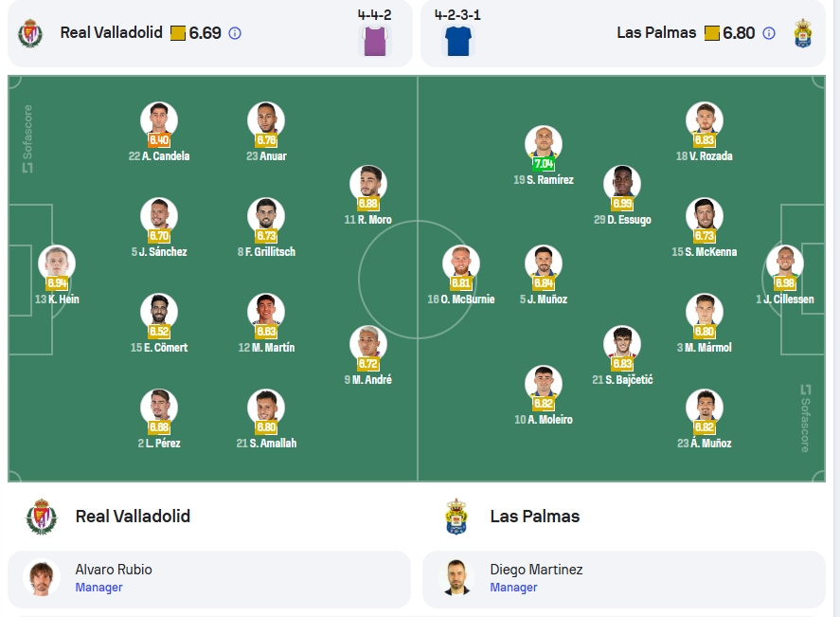Click Real Valladolid crest above manager section

[x=42, y=517]
